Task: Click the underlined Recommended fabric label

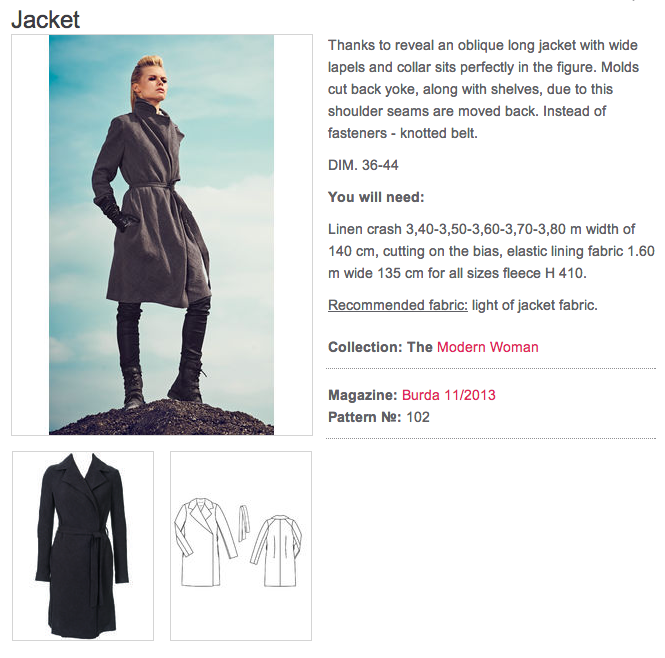Action: click(398, 305)
